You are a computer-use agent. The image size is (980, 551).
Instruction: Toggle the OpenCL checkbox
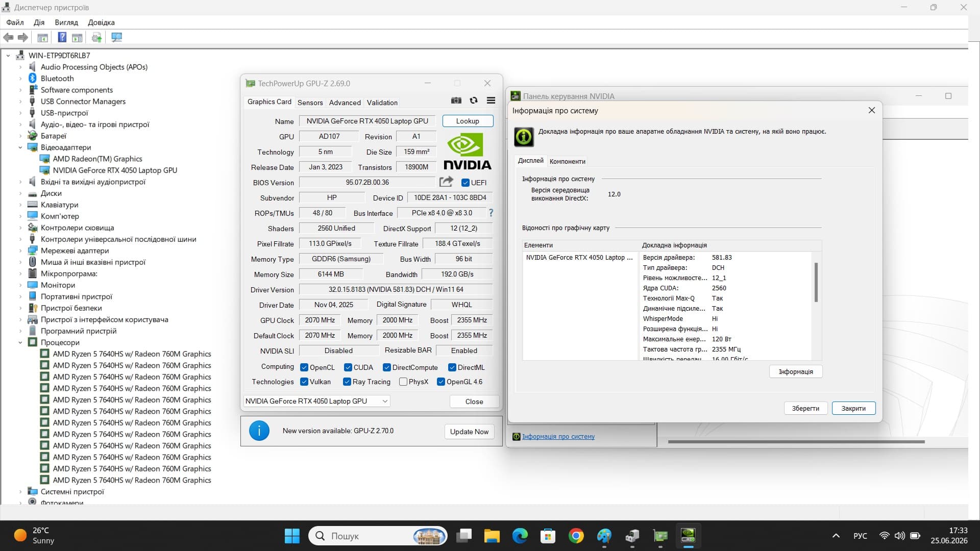pos(304,367)
